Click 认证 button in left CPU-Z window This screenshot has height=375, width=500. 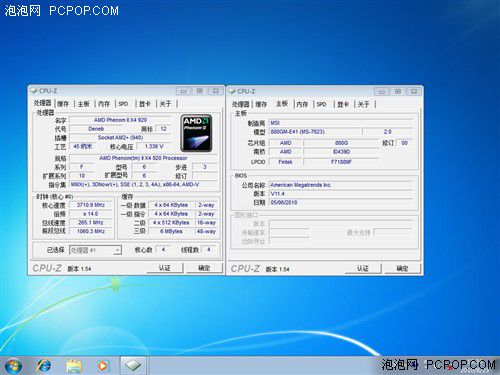click(165, 268)
